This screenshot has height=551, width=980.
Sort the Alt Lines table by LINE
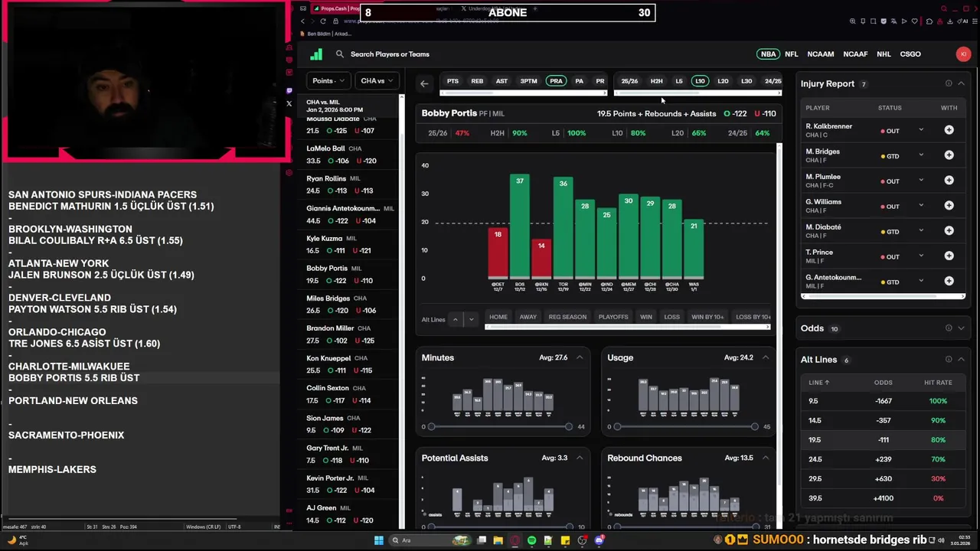click(819, 382)
